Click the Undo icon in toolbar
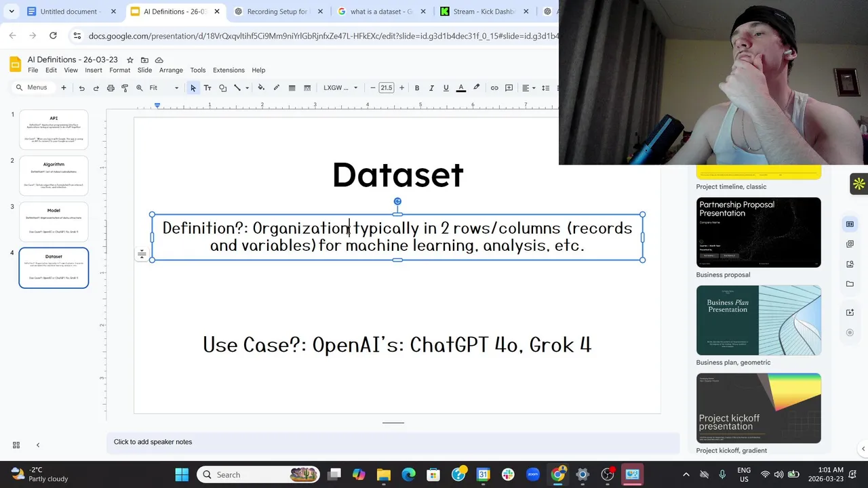This screenshot has height=488, width=868. coord(81,88)
